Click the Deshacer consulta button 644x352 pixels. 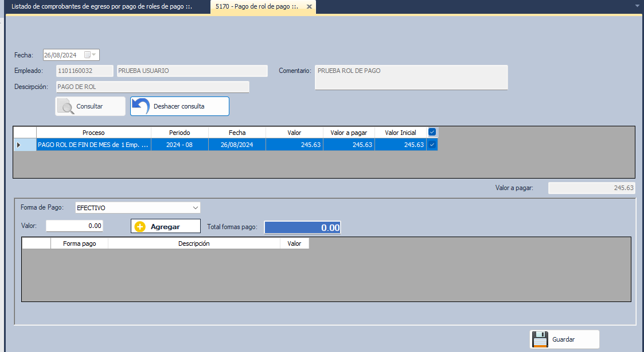[179, 106]
